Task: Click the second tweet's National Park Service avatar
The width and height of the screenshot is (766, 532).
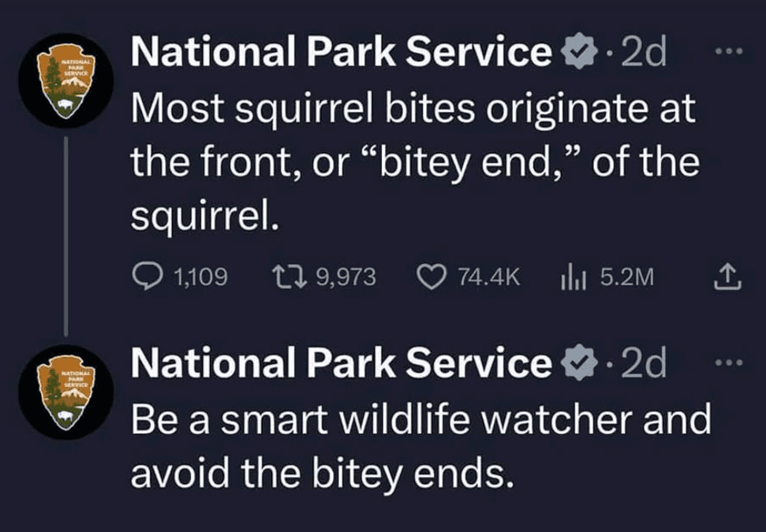Action: [x=65, y=392]
